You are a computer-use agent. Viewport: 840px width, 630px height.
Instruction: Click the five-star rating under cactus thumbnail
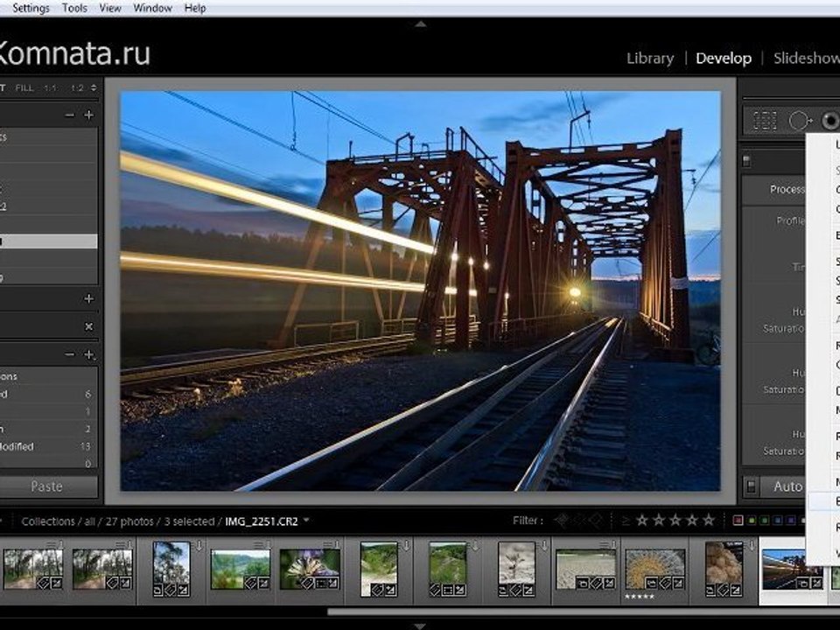[x=639, y=596]
